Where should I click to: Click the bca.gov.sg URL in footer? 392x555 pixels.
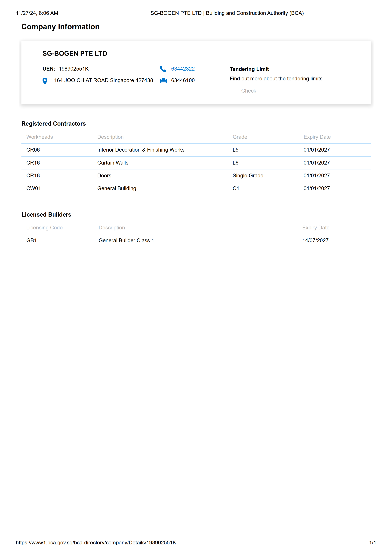coord(96,543)
